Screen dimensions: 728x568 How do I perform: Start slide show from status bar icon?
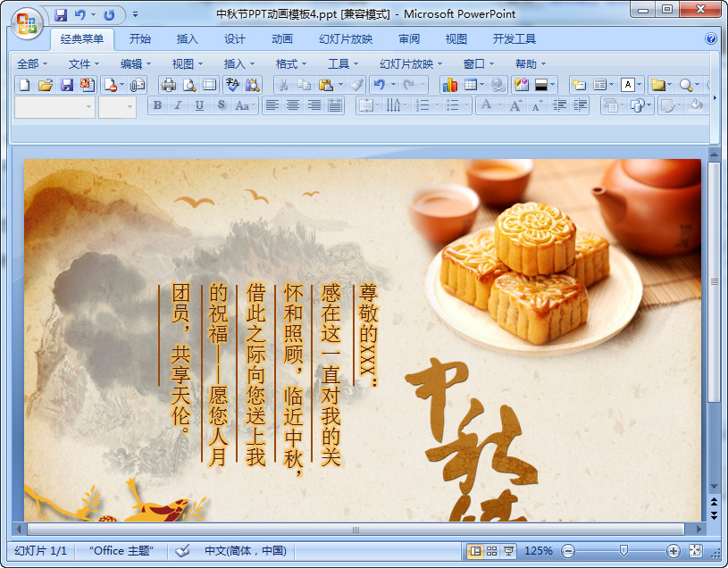pos(509,551)
